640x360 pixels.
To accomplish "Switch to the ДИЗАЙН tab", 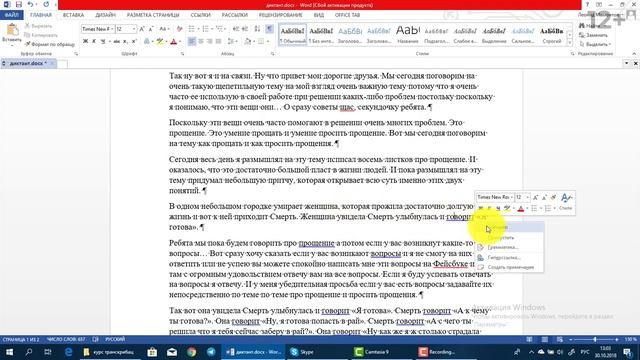I will (105, 15).
